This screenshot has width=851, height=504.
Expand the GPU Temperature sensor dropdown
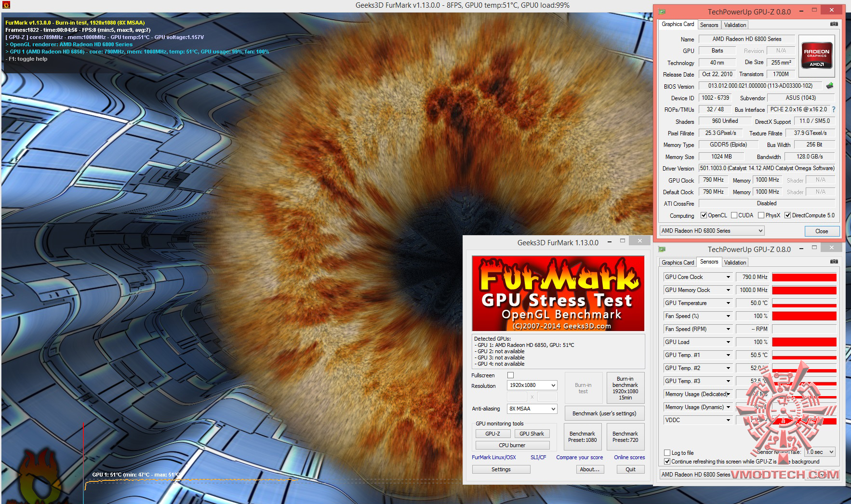[x=728, y=303]
